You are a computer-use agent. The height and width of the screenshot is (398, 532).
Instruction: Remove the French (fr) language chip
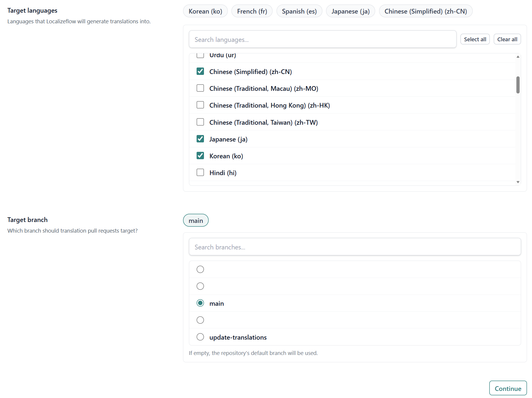pos(252,11)
